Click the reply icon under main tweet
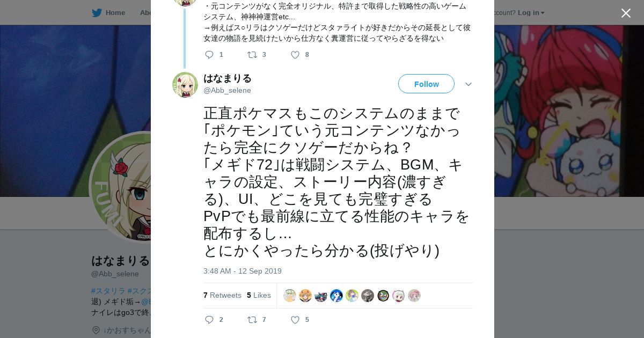Screen dimensions: 644x338 (209, 320)
